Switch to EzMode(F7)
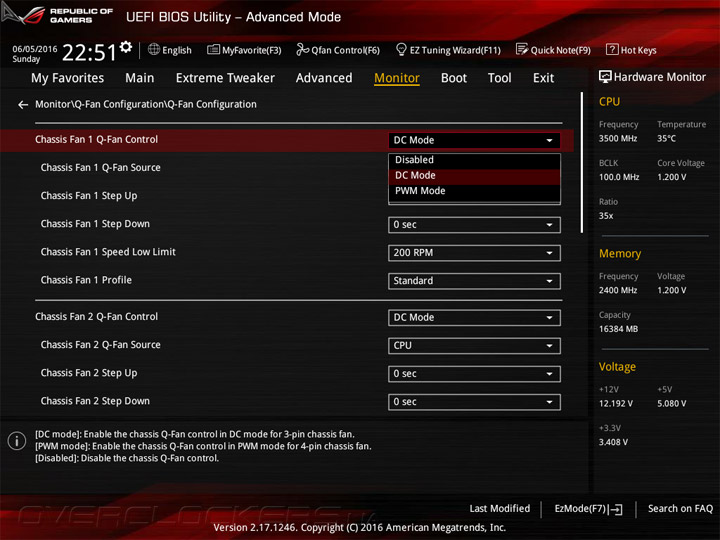This screenshot has width=720, height=540. [588, 509]
